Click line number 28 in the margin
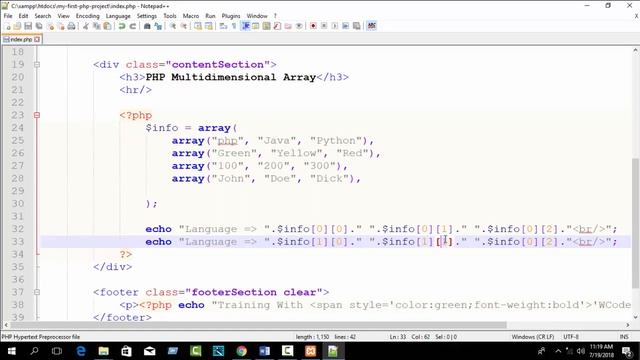This screenshot has width=640, height=360. (18, 178)
